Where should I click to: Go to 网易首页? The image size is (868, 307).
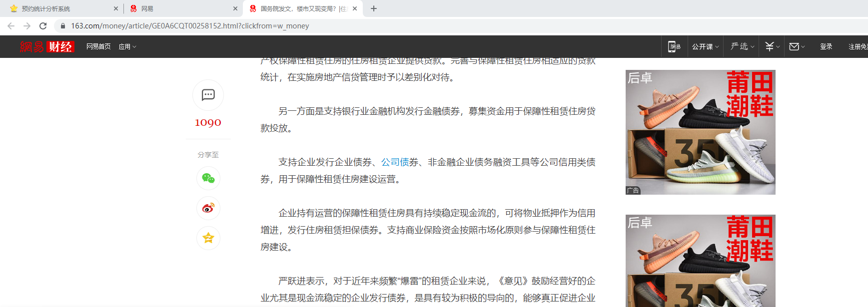98,46
